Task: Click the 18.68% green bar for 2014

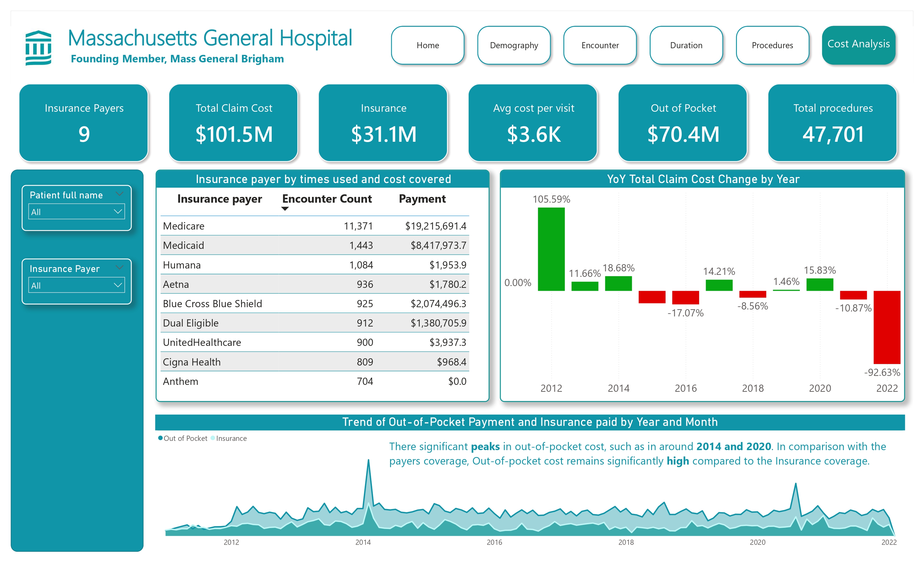Action: pyautogui.click(x=619, y=283)
